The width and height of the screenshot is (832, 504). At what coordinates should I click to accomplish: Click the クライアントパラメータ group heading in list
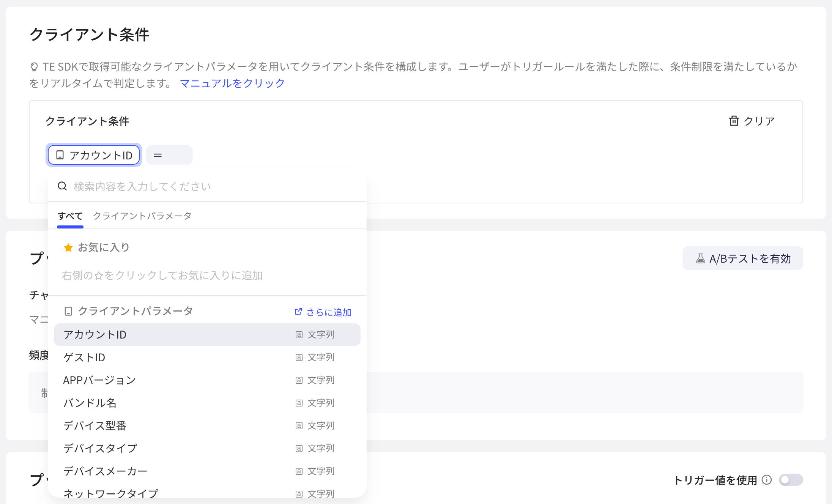136,311
